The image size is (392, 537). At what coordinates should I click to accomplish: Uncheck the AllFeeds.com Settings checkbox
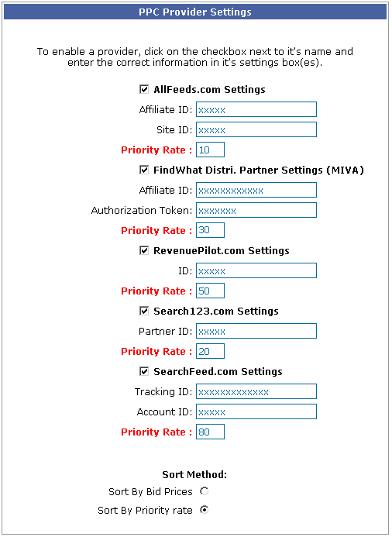tap(144, 89)
